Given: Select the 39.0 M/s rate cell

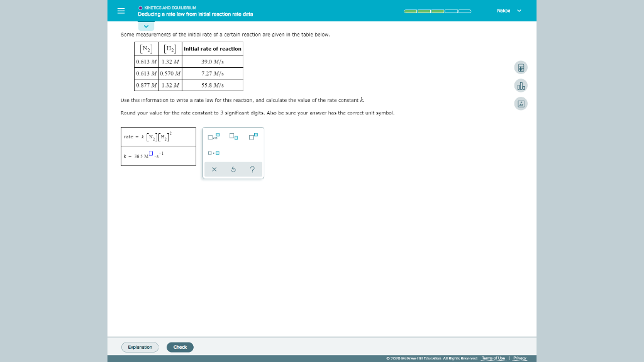Looking at the screenshot, I should click(x=213, y=62).
